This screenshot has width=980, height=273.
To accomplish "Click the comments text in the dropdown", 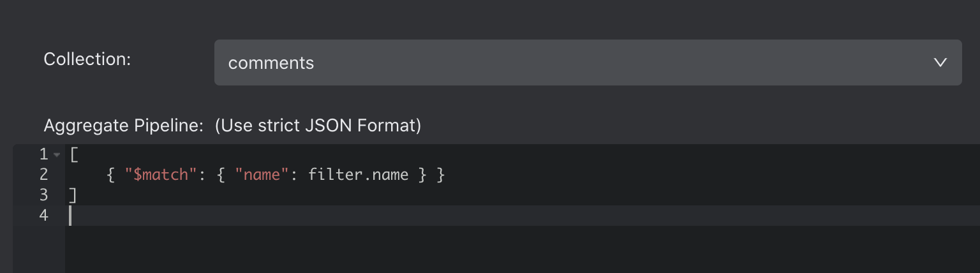I will tap(271, 63).
